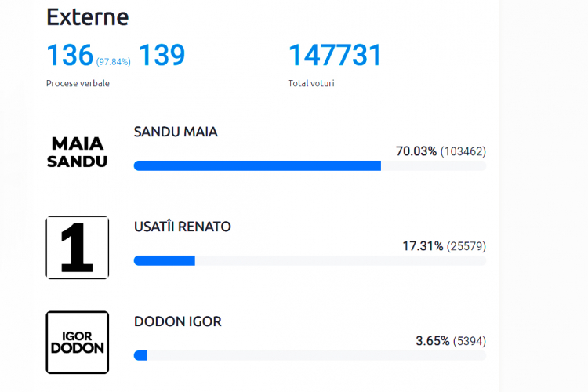Viewport: 588px width, 392px height.
Task: Click the 17.31% result for Usatîi
Action: 423,246
